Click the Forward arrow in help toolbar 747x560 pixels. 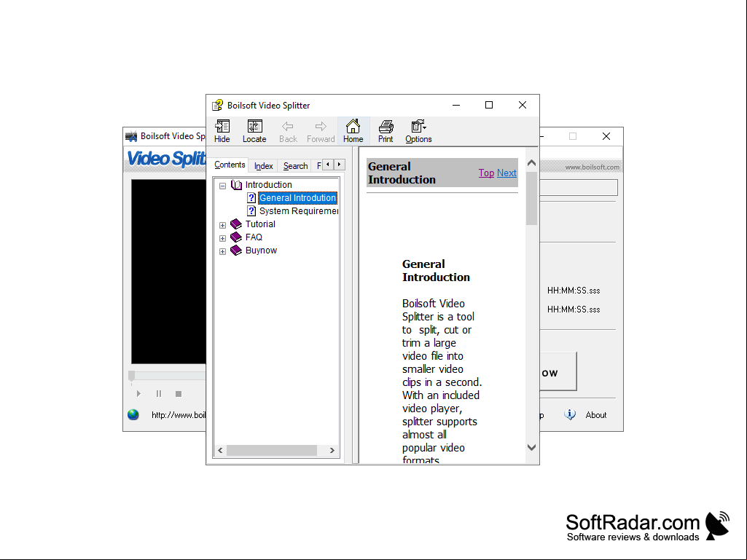[x=321, y=131]
